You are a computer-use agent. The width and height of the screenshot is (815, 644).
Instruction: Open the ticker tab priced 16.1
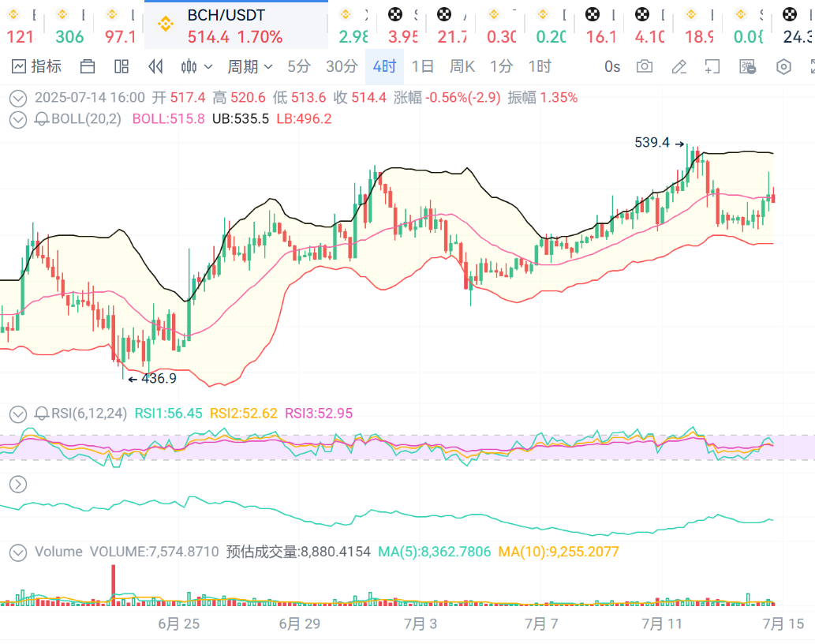pos(600,25)
